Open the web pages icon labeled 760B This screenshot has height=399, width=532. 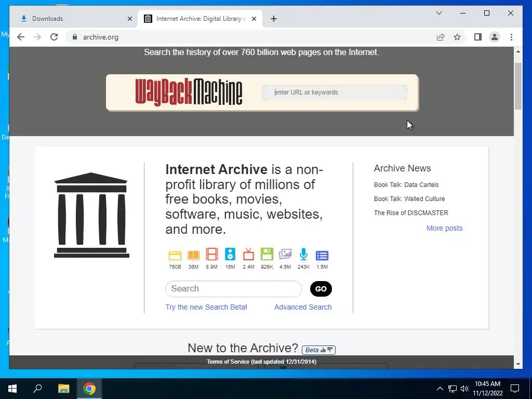[x=175, y=255]
